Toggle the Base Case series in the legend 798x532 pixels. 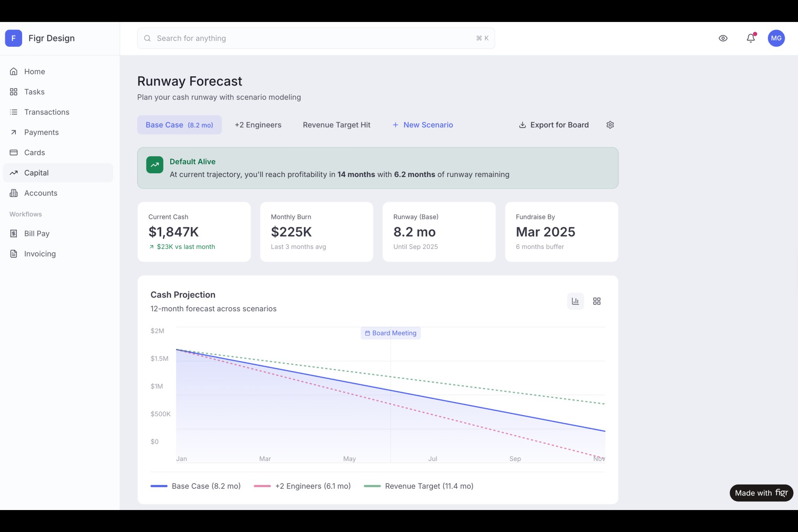196,486
